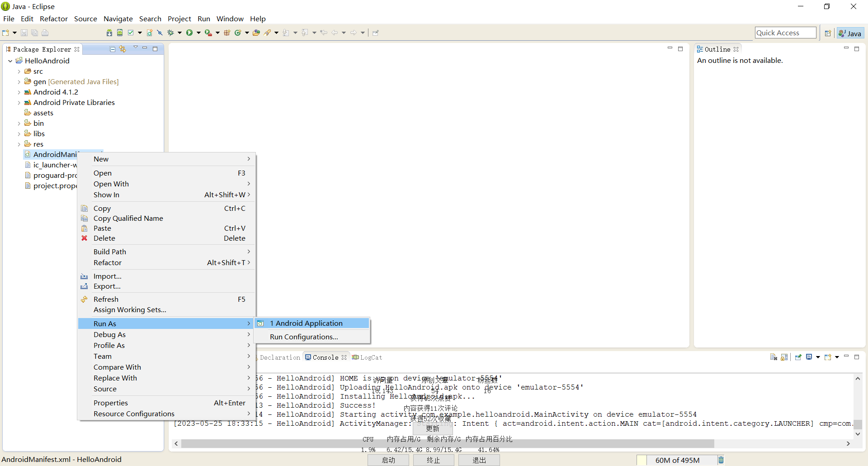Switch to the LogCat tab
Image resolution: width=868 pixels, height=466 pixels.
pyautogui.click(x=367, y=357)
